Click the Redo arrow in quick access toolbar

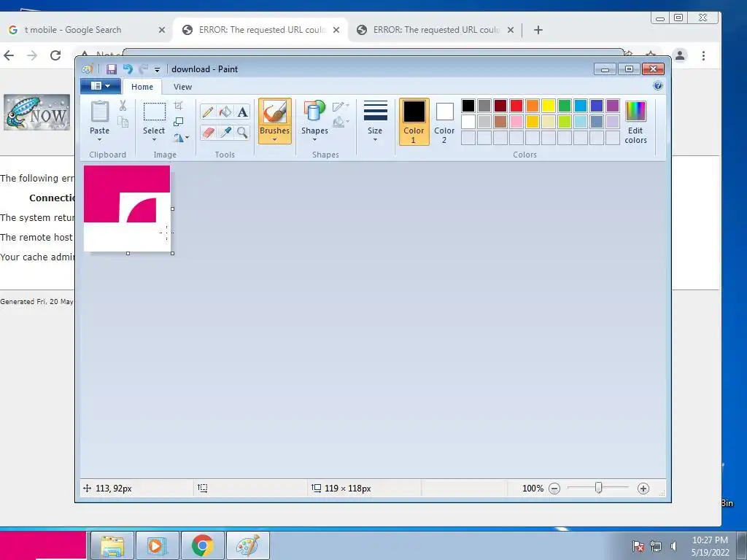(x=143, y=69)
